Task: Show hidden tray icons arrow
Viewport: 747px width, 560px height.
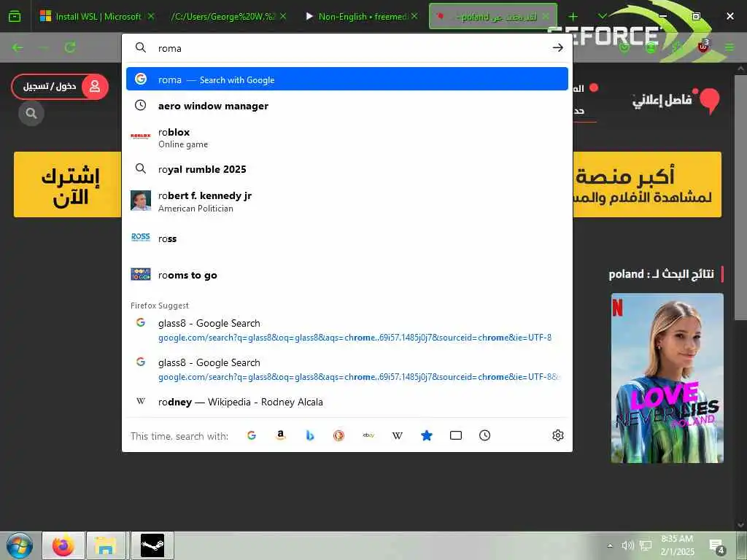Action: pos(610,545)
